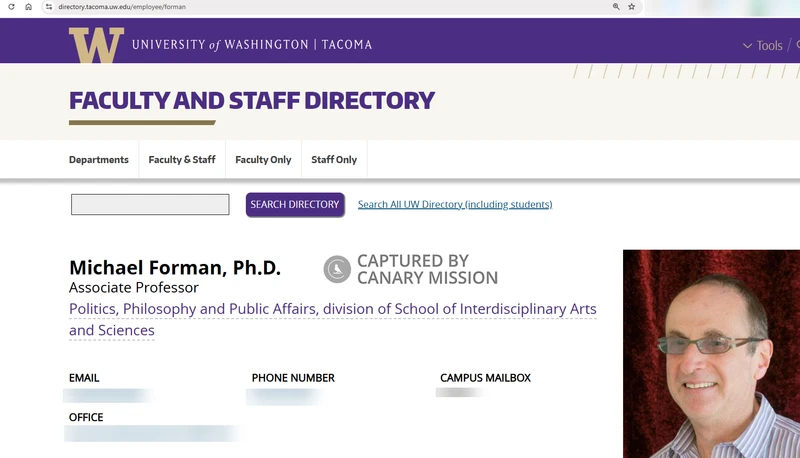Focus the directory search text box
This screenshot has height=458, width=800.
(x=150, y=205)
